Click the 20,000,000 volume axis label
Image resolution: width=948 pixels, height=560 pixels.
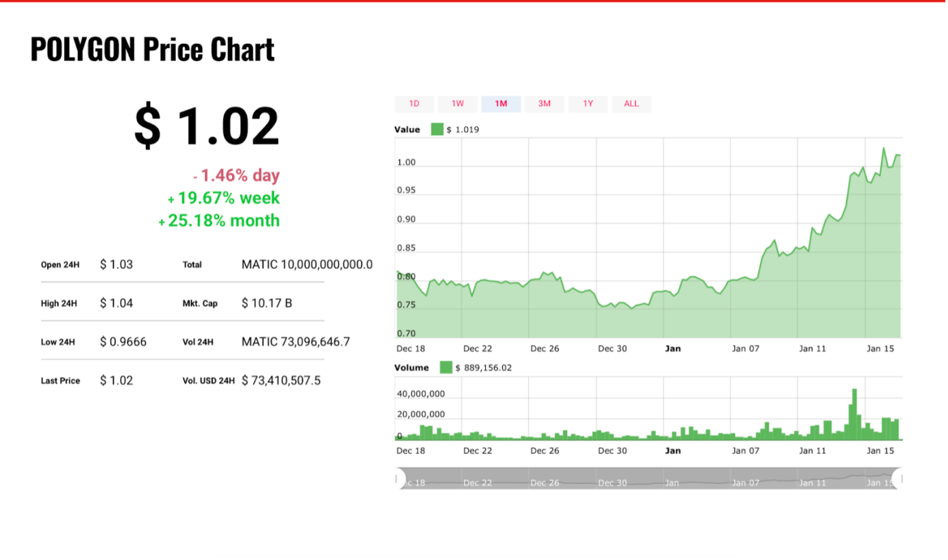point(421,414)
